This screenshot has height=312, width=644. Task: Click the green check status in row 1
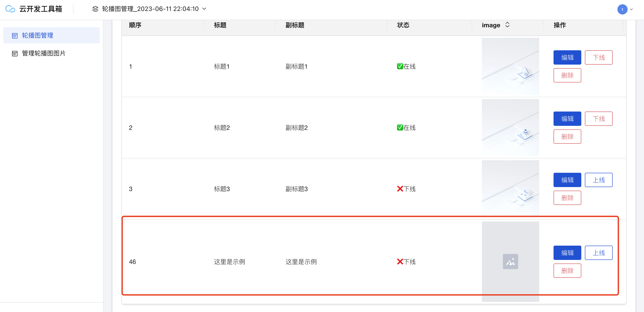point(400,66)
